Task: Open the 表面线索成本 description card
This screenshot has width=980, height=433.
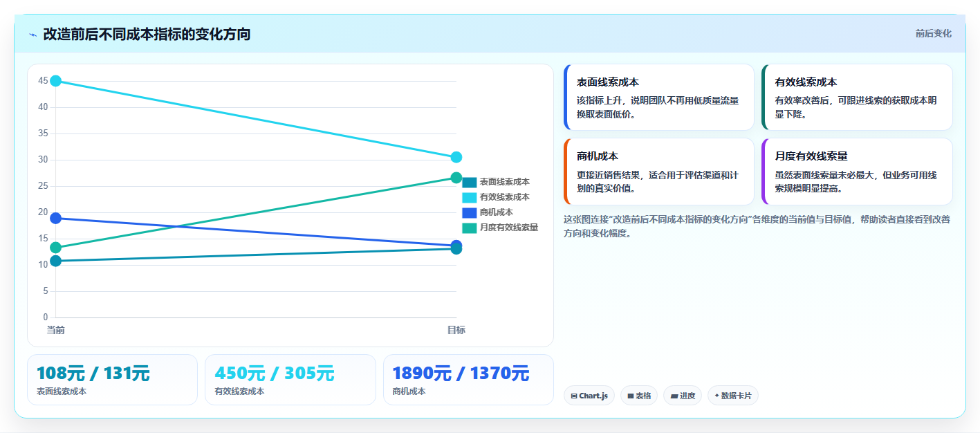Action: 659,98
